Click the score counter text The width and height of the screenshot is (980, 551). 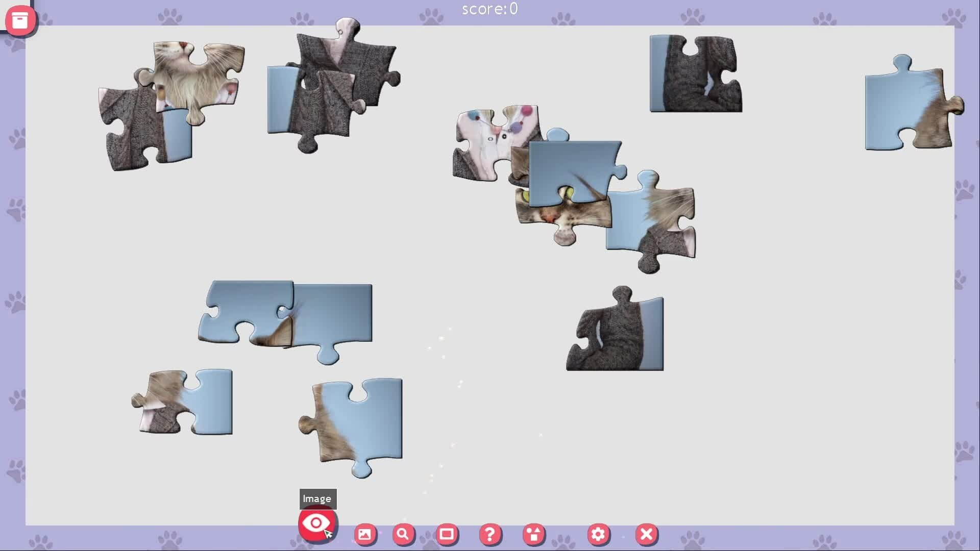click(489, 9)
